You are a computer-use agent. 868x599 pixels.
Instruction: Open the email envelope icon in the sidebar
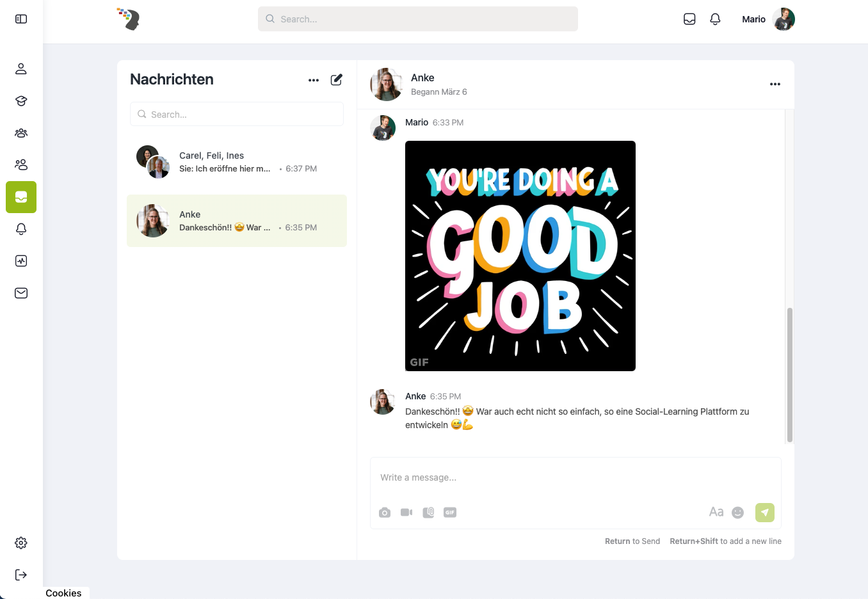pyautogui.click(x=21, y=293)
